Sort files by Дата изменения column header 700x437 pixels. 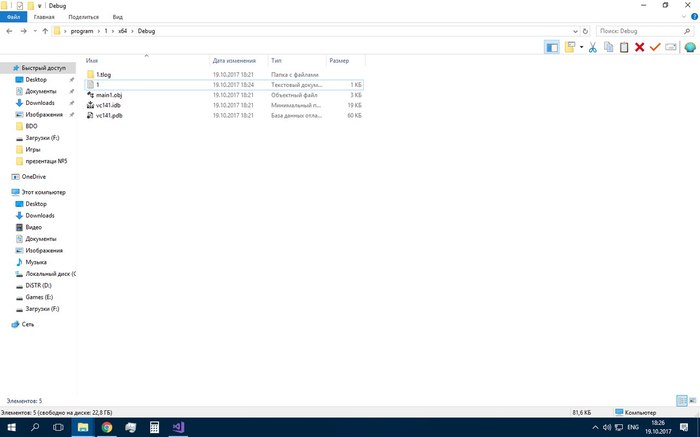point(234,60)
